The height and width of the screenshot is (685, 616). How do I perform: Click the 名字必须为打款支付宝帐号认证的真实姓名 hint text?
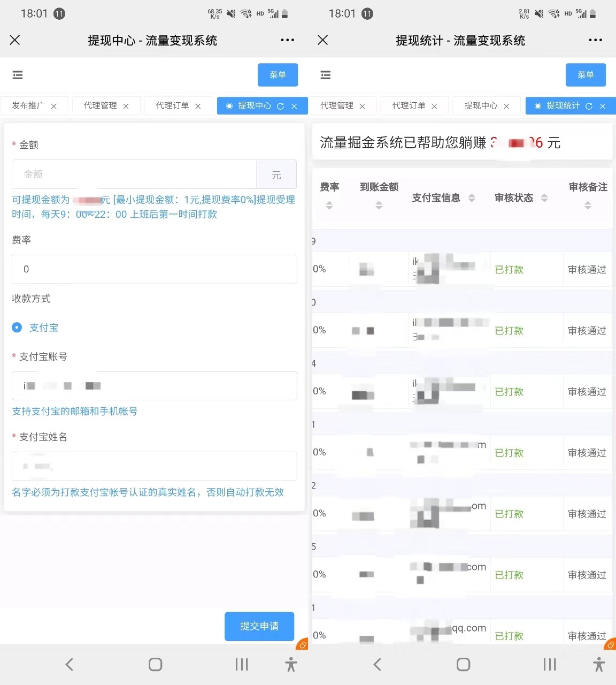[x=148, y=492]
